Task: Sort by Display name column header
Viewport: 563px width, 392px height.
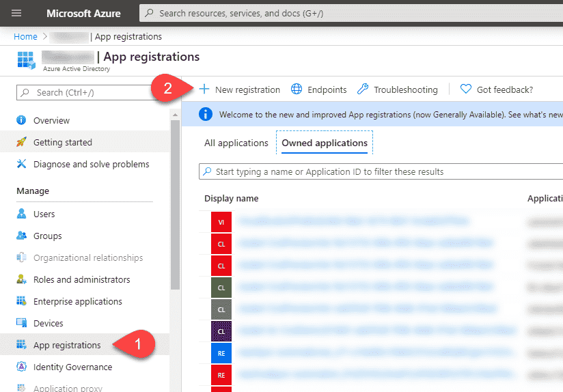Action: coord(231,199)
